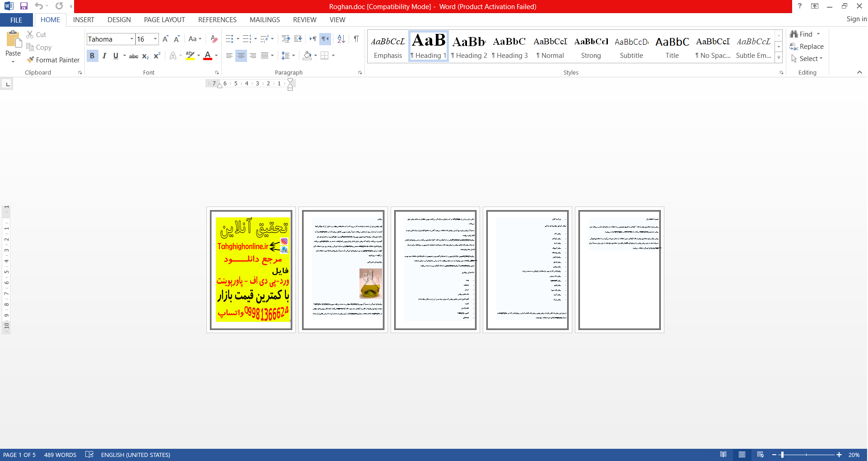Open page 2 thumbnail with oil bottle
Screen dimensions: 868x461
[343, 270]
